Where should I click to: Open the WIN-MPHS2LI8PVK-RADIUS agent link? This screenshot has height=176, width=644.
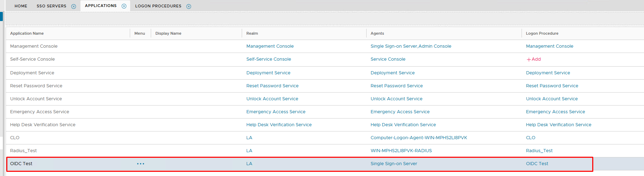point(401,151)
